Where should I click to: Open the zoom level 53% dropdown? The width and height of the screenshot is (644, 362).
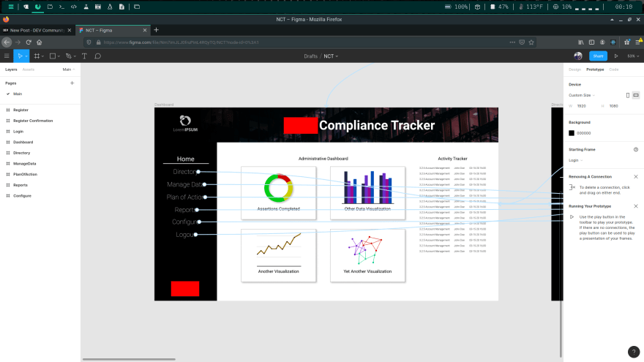pyautogui.click(x=633, y=56)
